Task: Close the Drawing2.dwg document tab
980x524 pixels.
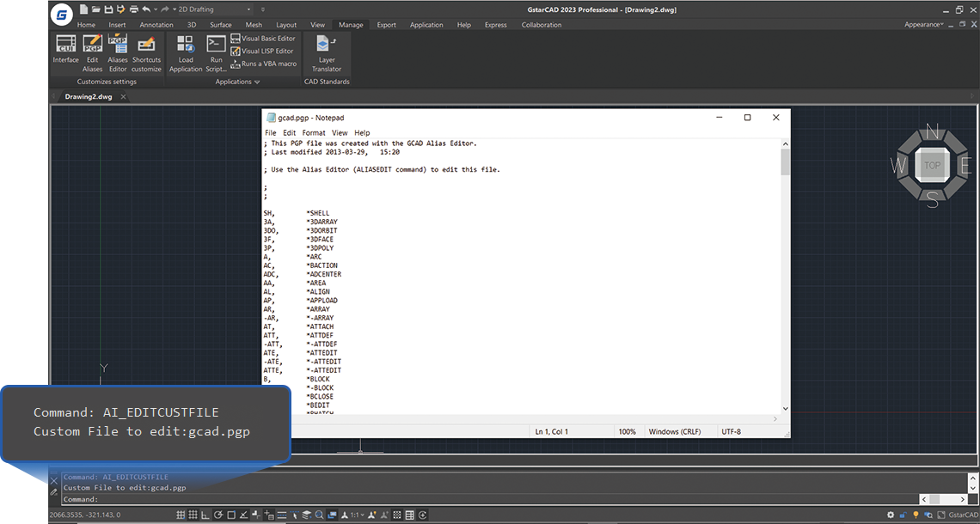Action: coord(123,97)
